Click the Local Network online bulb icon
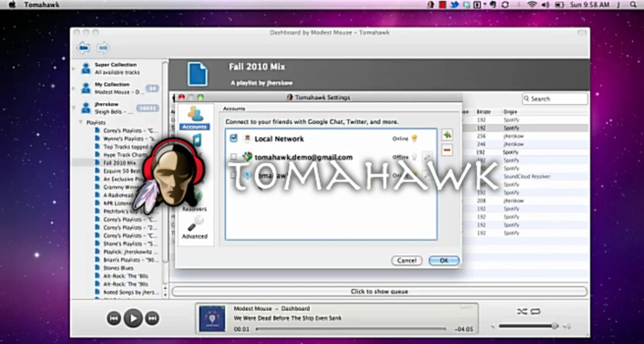The height and width of the screenshot is (344, 644). pos(415,138)
